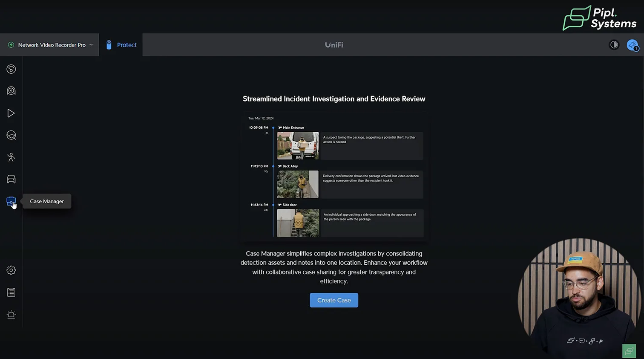Toggle the light/dark theme icon

pos(614,45)
